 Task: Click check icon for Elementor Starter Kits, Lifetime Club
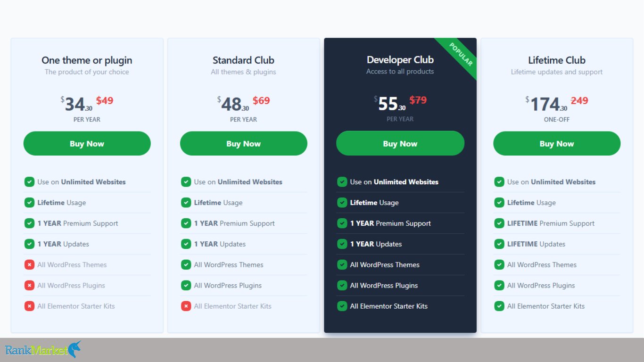pyautogui.click(x=499, y=306)
